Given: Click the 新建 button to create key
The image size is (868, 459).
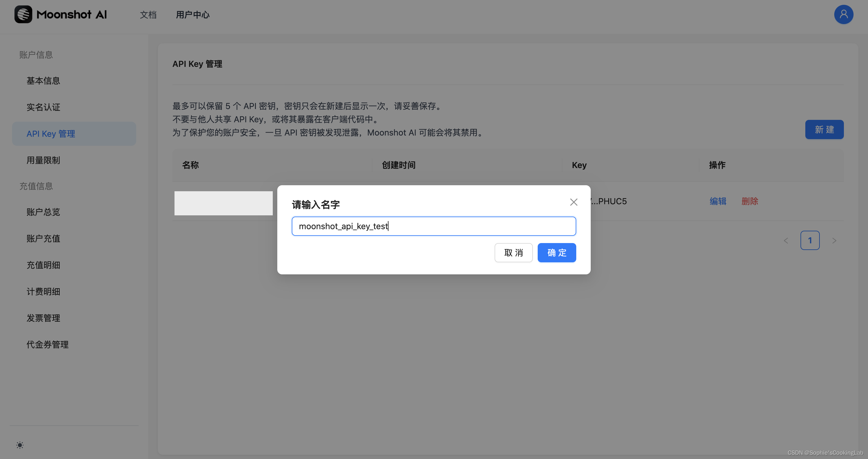Looking at the screenshot, I should tap(824, 129).
